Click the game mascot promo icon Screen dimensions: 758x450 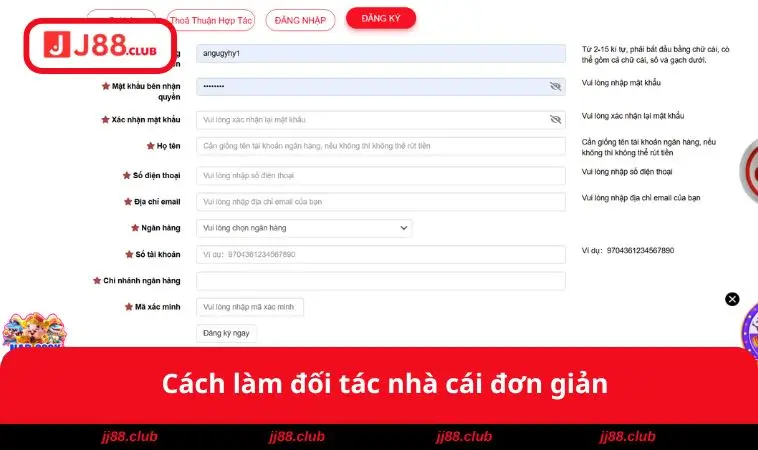[x=34, y=331]
